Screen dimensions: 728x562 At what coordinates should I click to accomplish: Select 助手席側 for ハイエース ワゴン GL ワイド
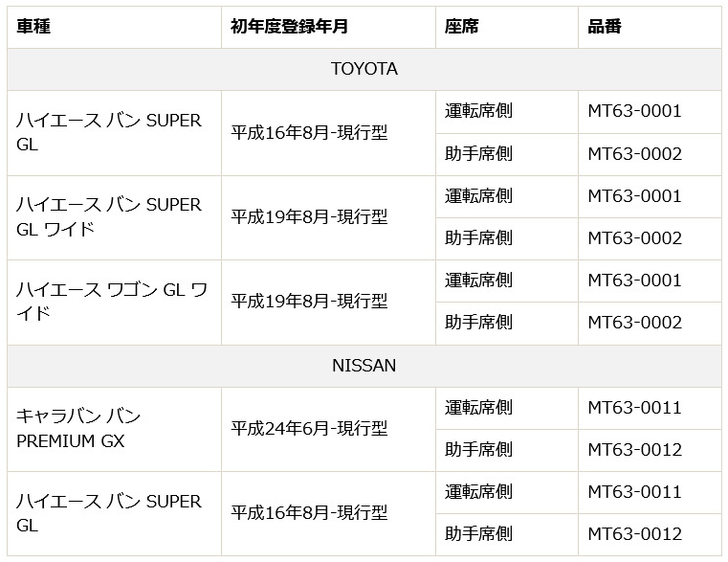click(x=478, y=322)
